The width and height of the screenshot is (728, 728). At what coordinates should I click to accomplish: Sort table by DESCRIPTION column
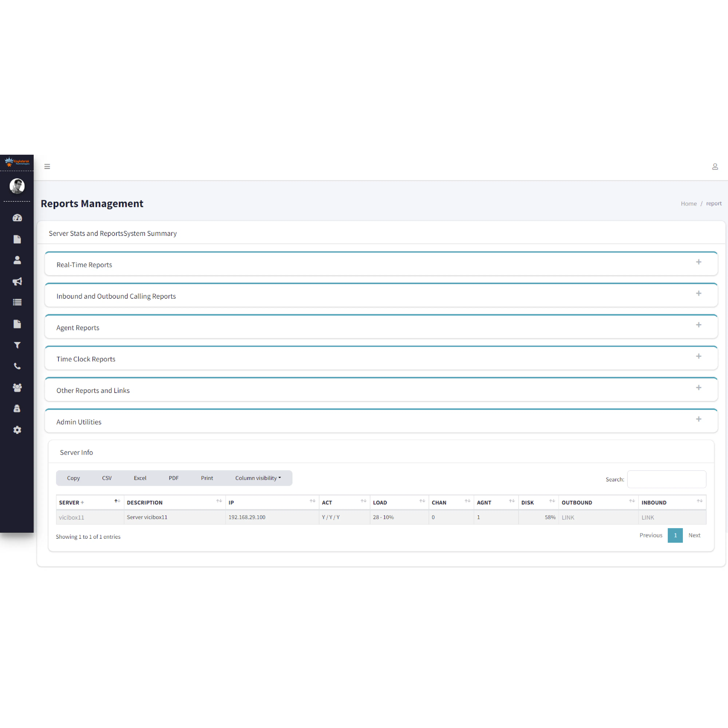[x=175, y=502]
